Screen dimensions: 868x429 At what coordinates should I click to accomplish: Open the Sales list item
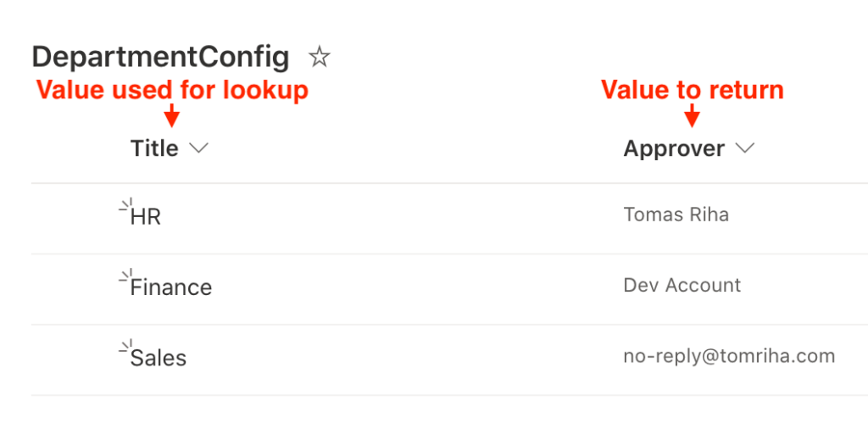[159, 358]
